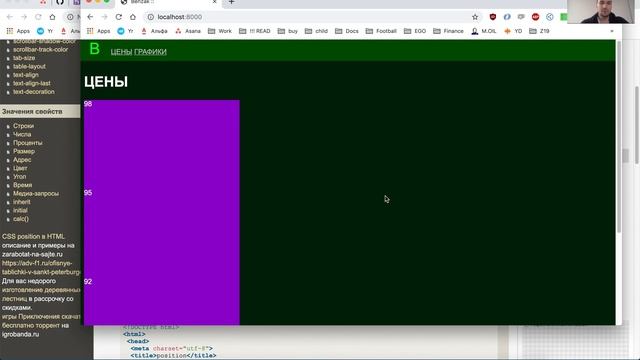640x360 pixels.
Task: Open Время in background sidebar
Action: click(22, 185)
